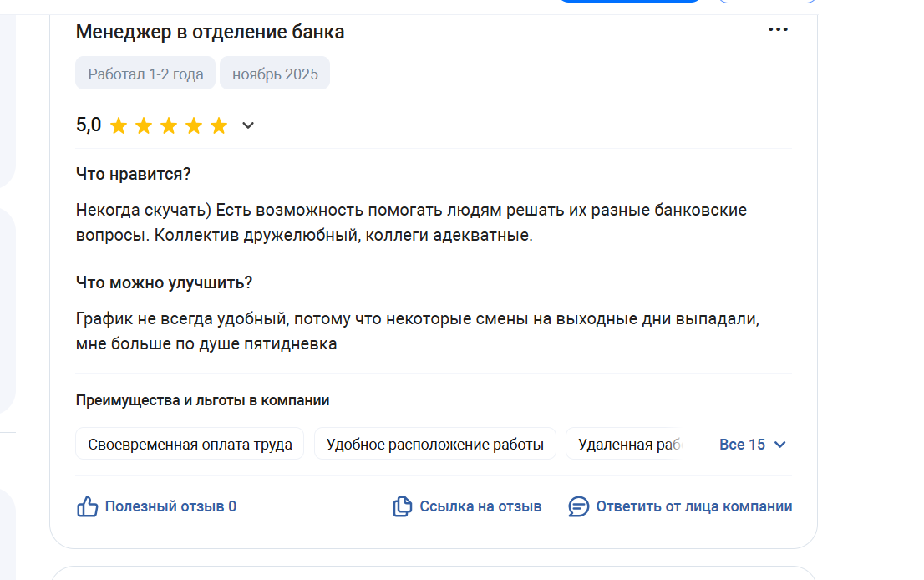Expand rating details chevron beside stars

coord(248,126)
